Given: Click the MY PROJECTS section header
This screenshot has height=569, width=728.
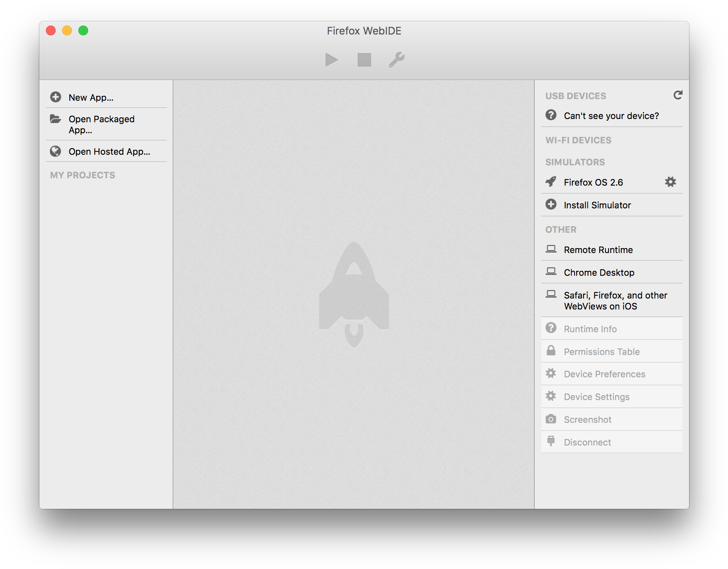Looking at the screenshot, I should click(82, 175).
